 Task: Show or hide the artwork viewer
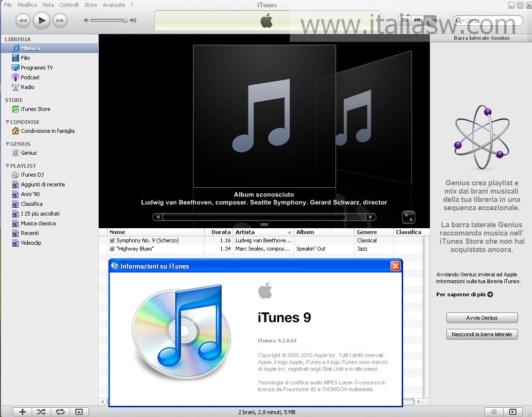coord(79,412)
